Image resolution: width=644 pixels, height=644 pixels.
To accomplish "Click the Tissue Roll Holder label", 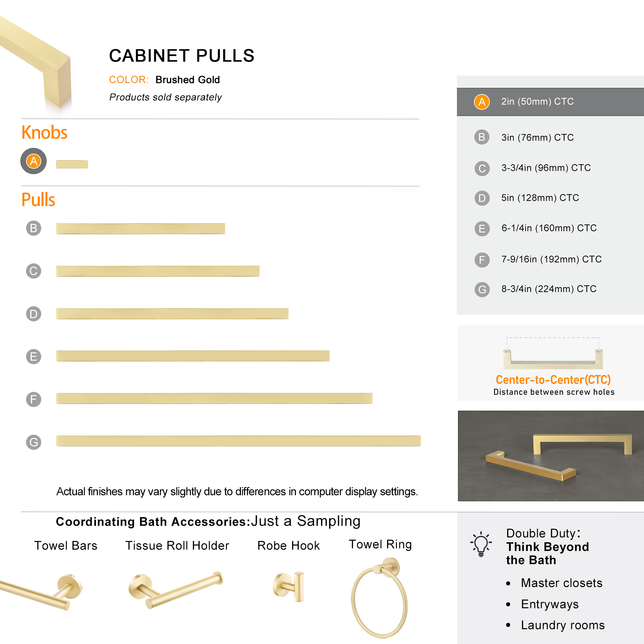I will [177, 546].
